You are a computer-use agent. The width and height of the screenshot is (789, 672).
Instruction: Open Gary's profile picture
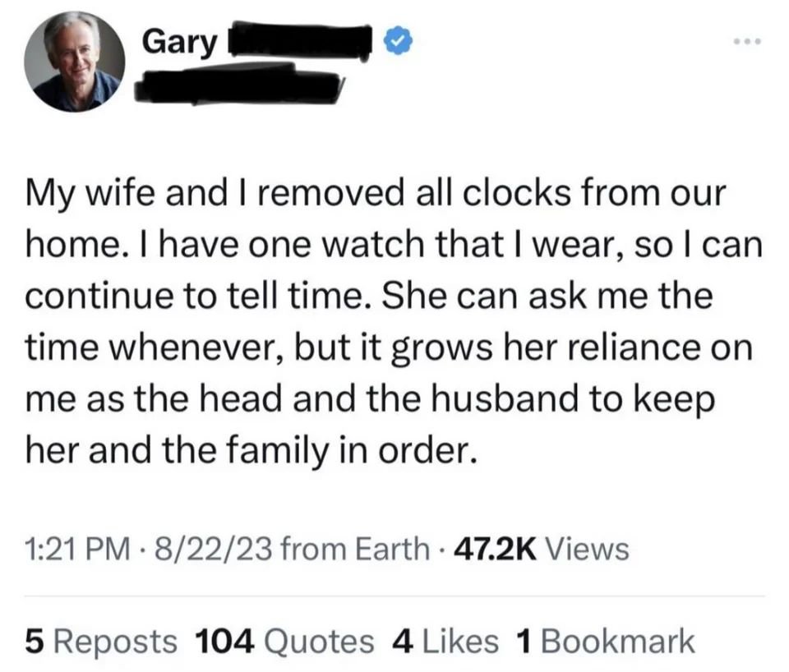tap(75, 62)
